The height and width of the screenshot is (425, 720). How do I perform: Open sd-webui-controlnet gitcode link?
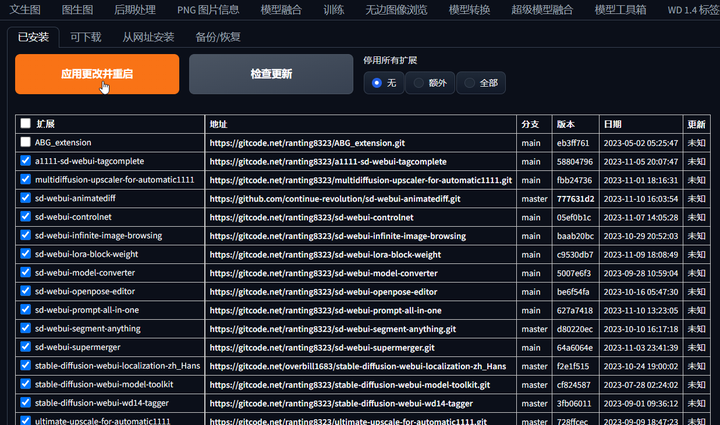311,217
